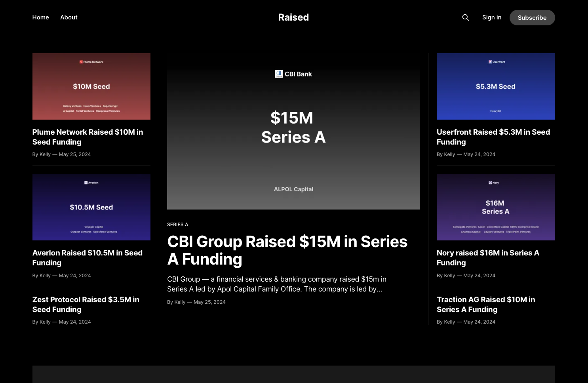588x383 pixels.
Task: Open the CBI Bank $15M Series A image
Action: pos(293,131)
